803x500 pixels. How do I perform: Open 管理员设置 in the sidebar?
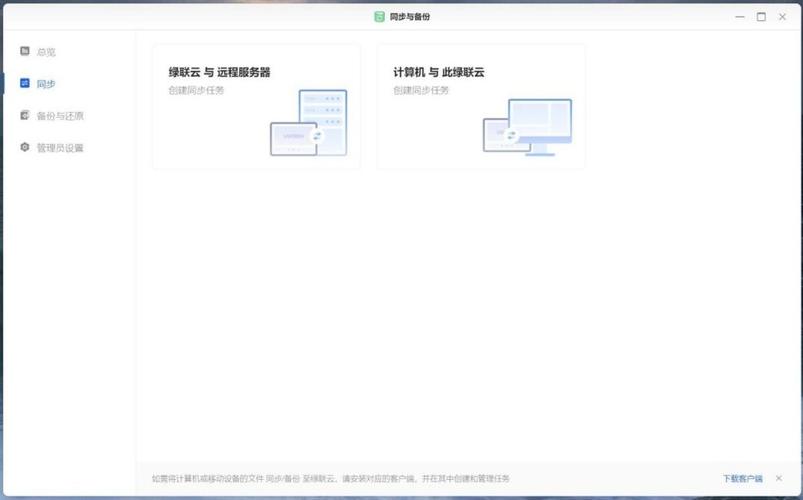(60, 148)
